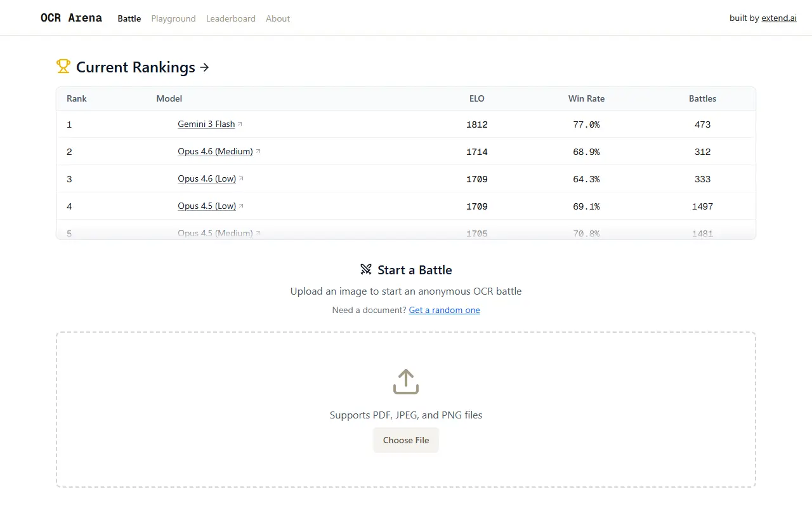Visit the extend.ai link

779,18
